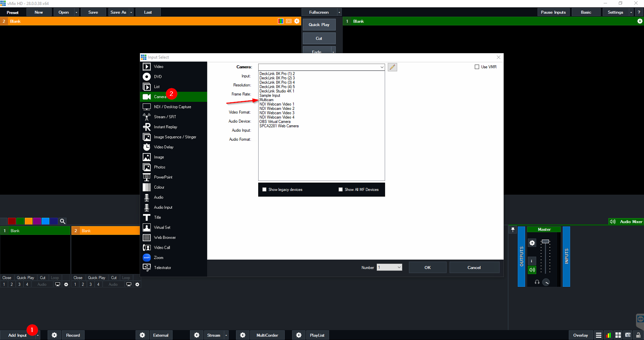Viewport: 644px width, 340px height.
Task: Check Show All MF Devices
Action: point(340,189)
